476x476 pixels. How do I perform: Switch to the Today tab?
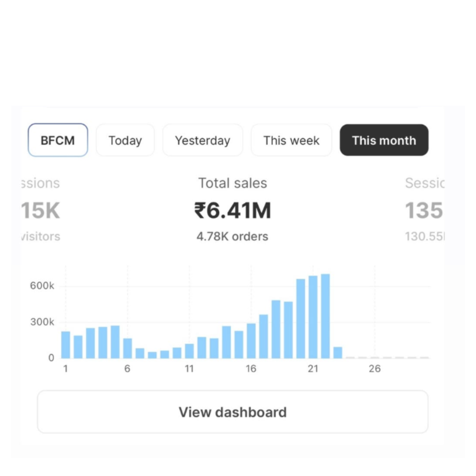click(x=125, y=140)
